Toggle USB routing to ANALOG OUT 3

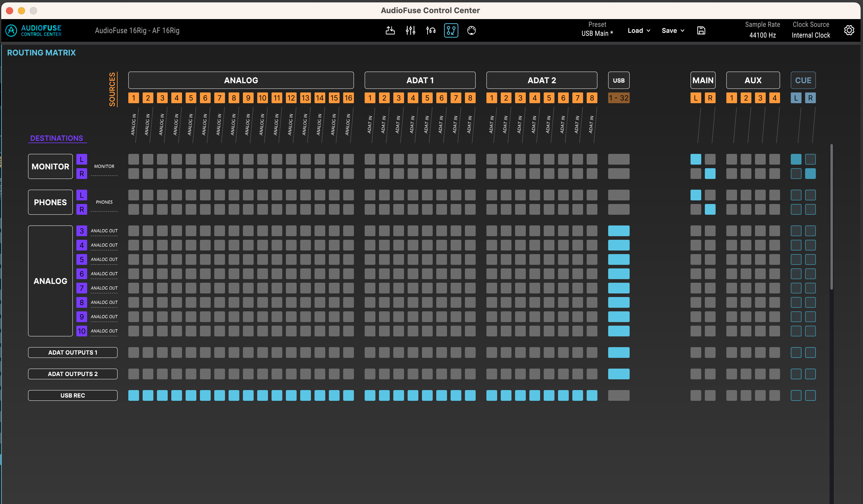click(619, 231)
